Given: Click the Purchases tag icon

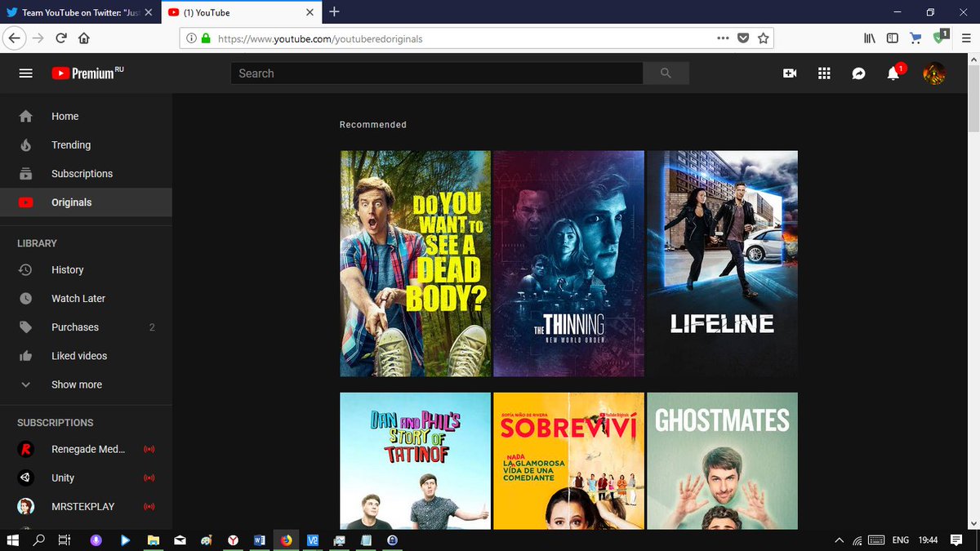Looking at the screenshot, I should [x=25, y=327].
